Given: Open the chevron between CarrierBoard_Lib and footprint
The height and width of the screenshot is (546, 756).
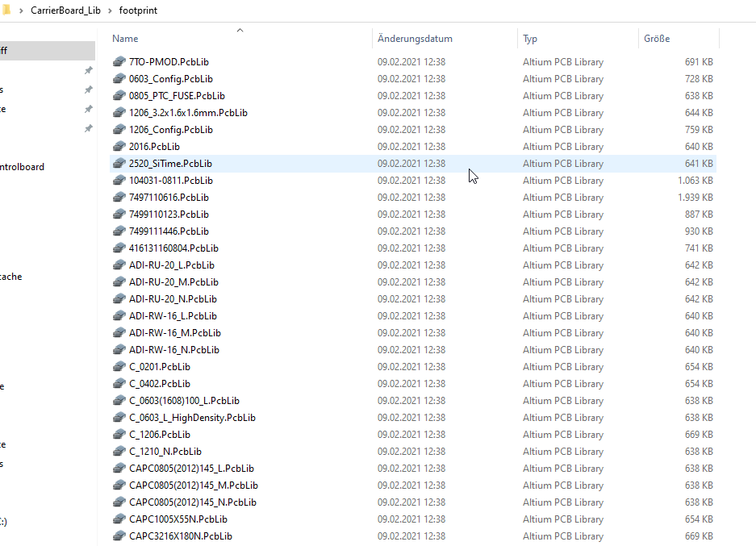Looking at the screenshot, I should pyautogui.click(x=111, y=11).
